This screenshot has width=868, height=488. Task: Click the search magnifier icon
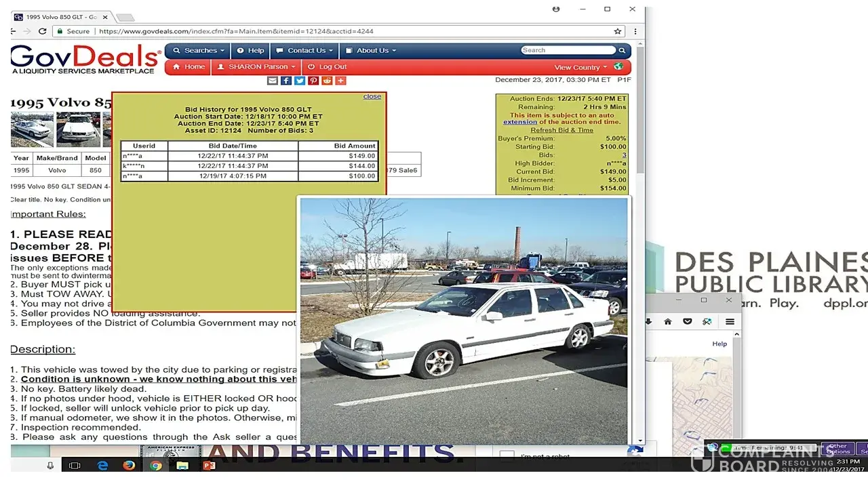click(x=622, y=50)
